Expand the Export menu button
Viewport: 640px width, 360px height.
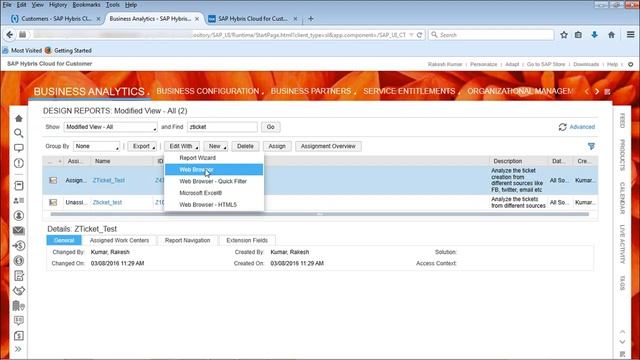pos(142,146)
